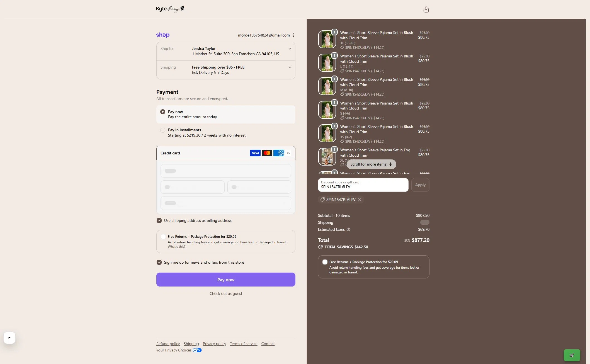Open the What's this? link
The height and width of the screenshot is (364, 590).
pos(176,247)
